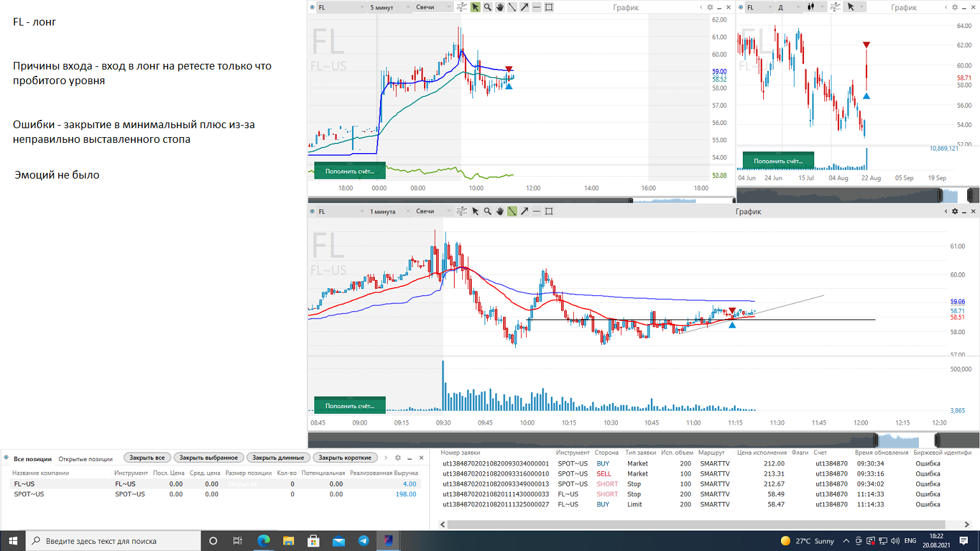
Task: Toggle the link radio button of daily chart
Action: point(741,7)
